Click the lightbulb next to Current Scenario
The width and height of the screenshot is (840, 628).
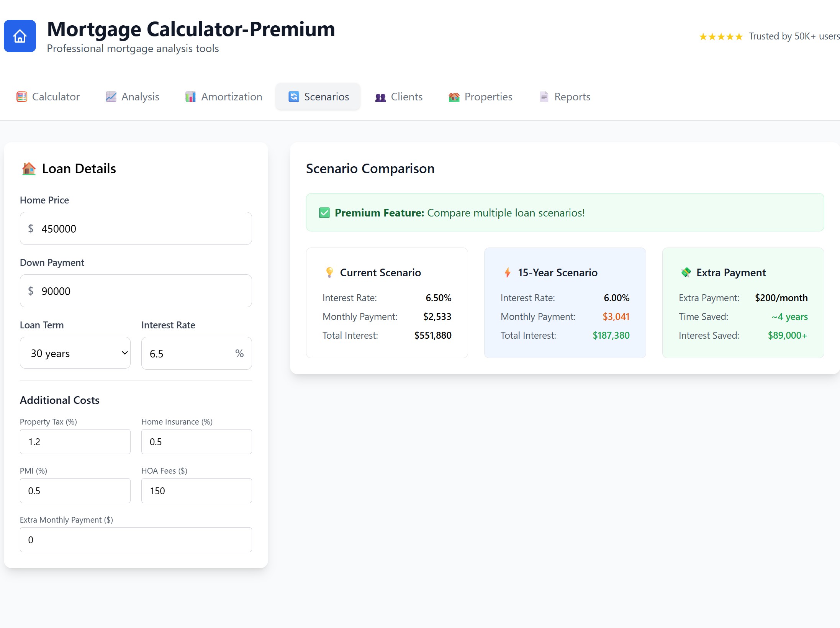pyautogui.click(x=329, y=272)
